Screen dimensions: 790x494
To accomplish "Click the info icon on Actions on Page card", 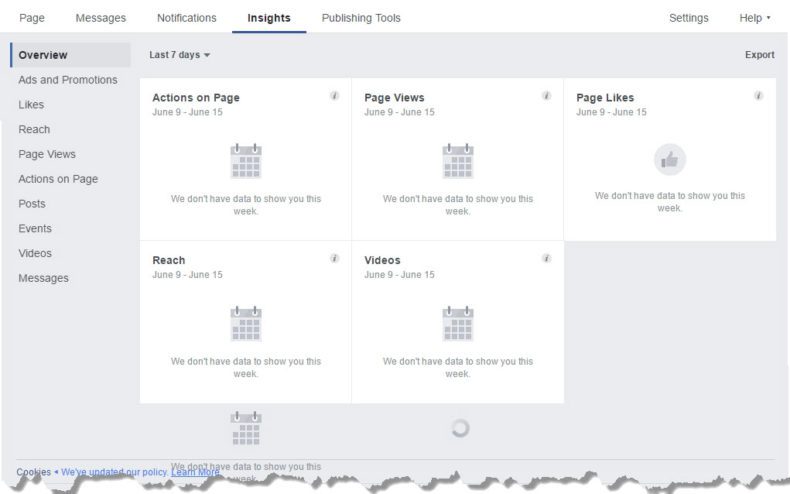I will [335, 96].
